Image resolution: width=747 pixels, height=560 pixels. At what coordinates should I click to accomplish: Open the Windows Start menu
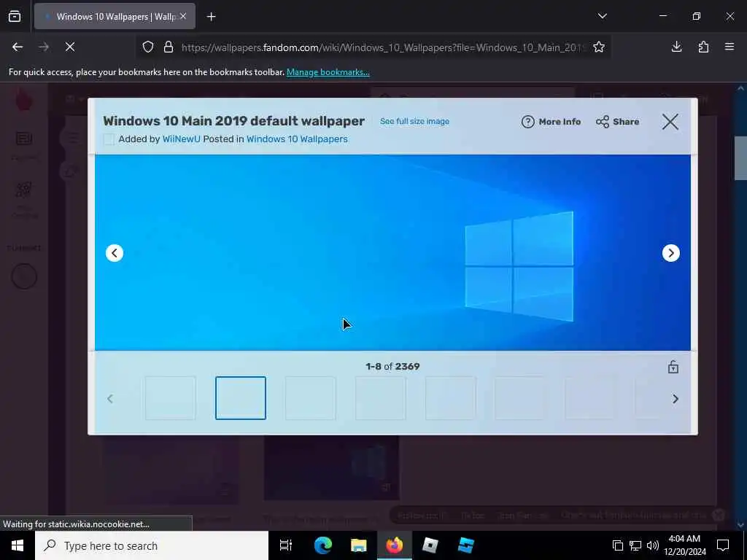tap(18, 545)
